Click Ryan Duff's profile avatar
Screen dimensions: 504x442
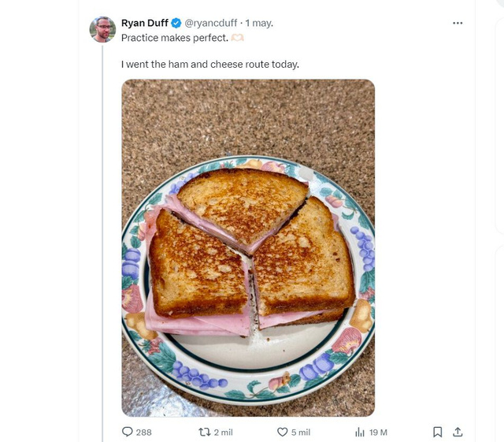click(x=102, y=29)
